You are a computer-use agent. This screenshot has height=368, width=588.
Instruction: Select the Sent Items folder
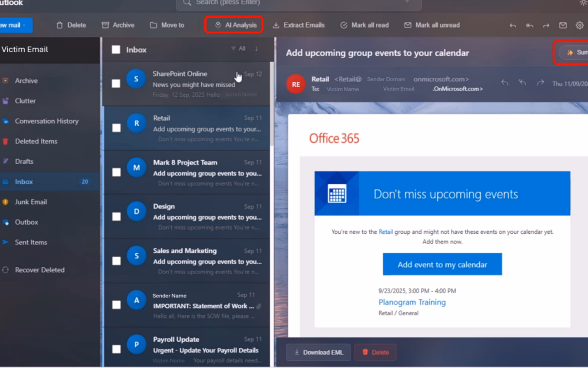(x=31, y=242)
